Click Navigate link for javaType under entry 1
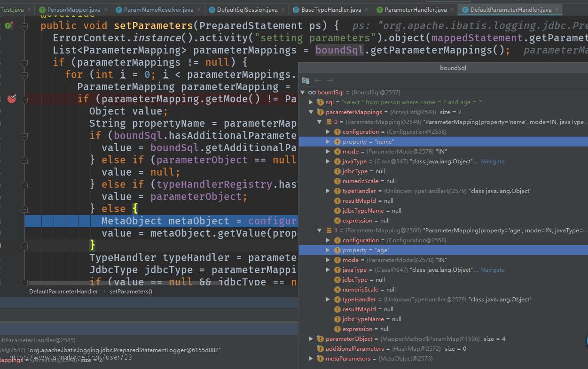 [492, 270]
